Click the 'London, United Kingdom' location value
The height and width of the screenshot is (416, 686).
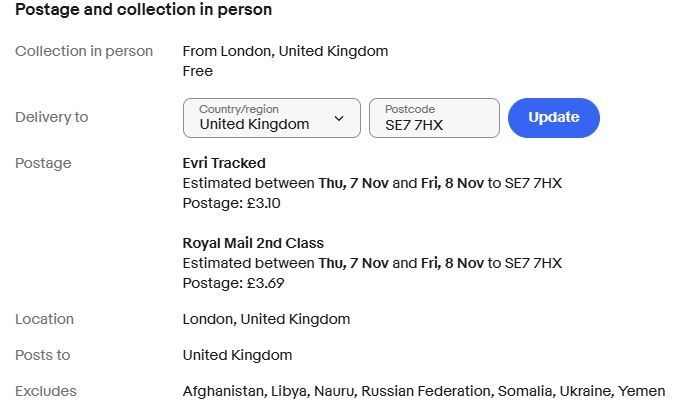click(x=266, y=319)
